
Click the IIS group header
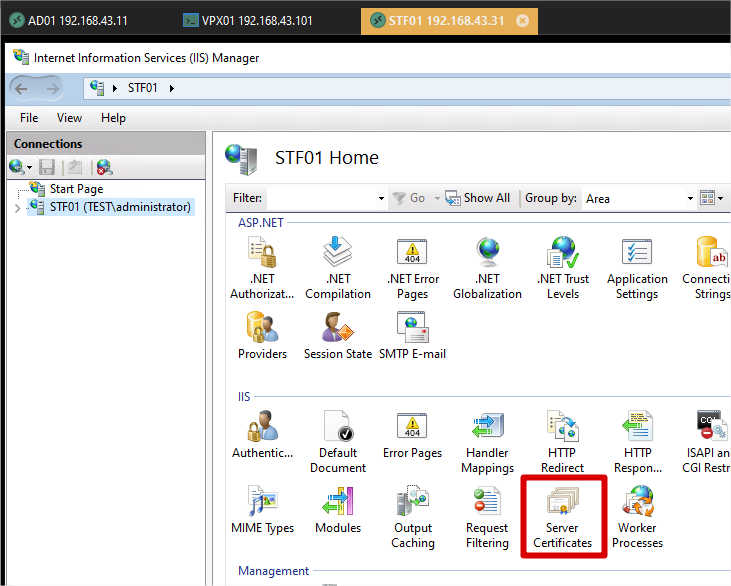(244, 397)
